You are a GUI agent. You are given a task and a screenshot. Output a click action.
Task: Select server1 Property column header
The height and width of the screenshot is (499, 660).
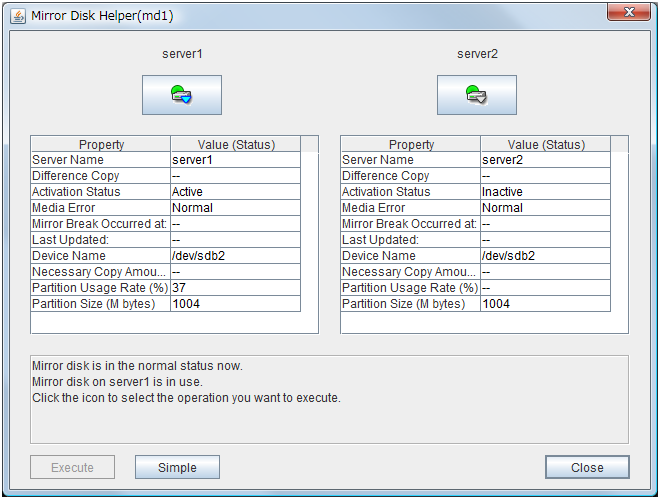tap(100, 145)
